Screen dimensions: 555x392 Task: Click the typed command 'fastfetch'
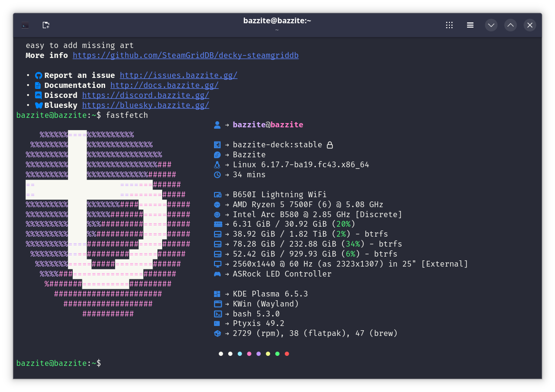pyautogui.click(x=127, y=115)
